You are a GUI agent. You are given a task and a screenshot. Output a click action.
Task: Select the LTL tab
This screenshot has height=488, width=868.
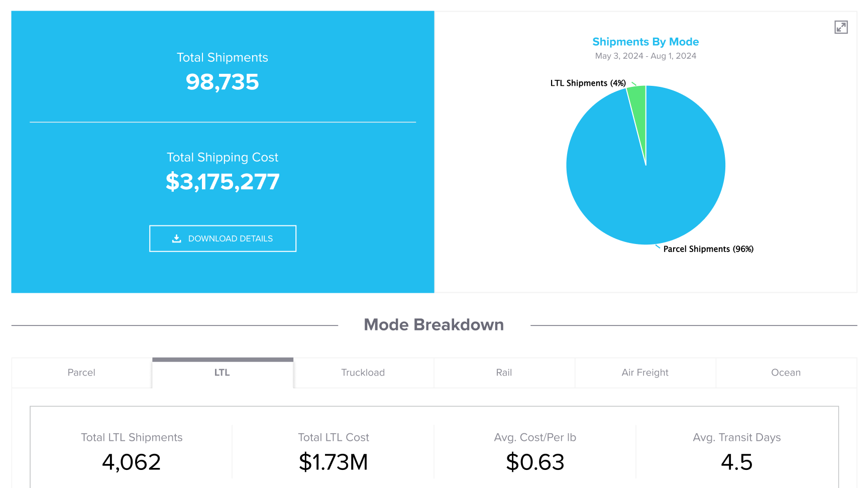tap(223, 373)
